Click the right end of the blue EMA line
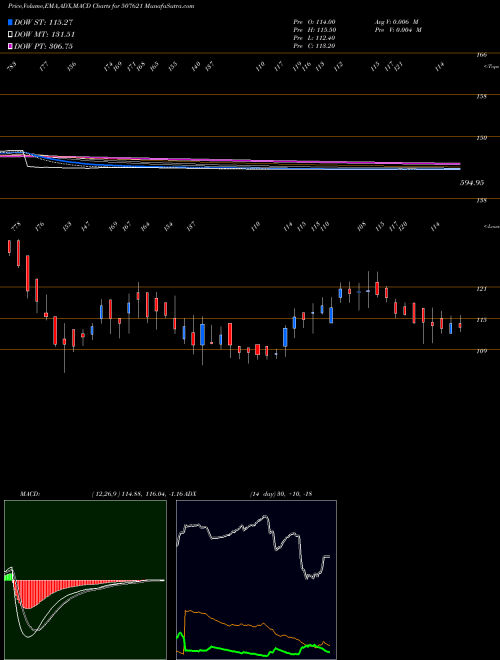 (x=459, y=169)
